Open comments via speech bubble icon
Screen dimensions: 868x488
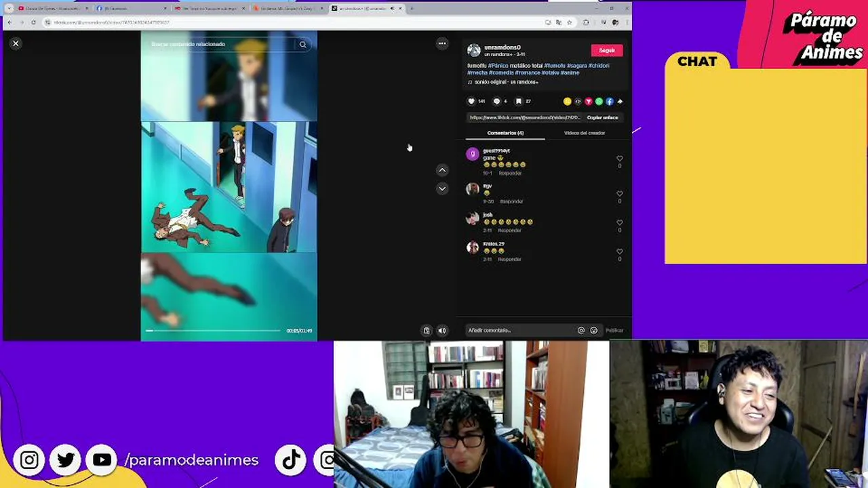tap(496, 101)
